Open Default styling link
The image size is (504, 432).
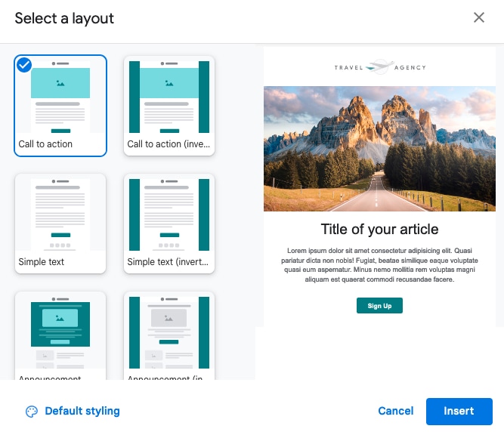82,411
